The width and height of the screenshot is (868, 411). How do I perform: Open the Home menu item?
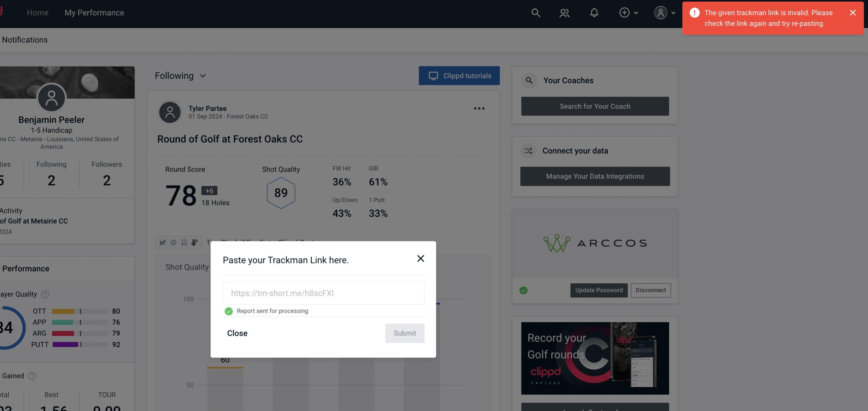[38, 12]
